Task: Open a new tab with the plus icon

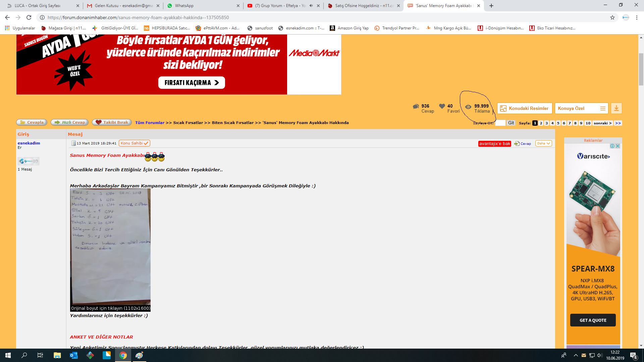Action: coord(491,6)
